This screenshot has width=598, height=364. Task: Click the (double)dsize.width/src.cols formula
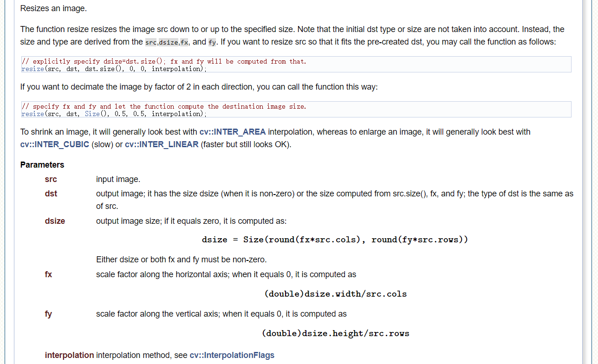pos(335,294)
